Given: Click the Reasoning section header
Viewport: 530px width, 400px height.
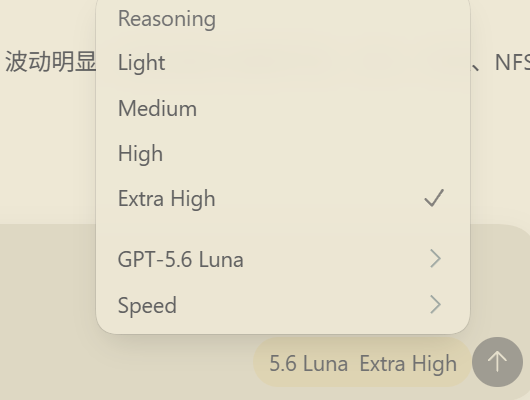Looking at the screenshot, I should tap(167, 19).
